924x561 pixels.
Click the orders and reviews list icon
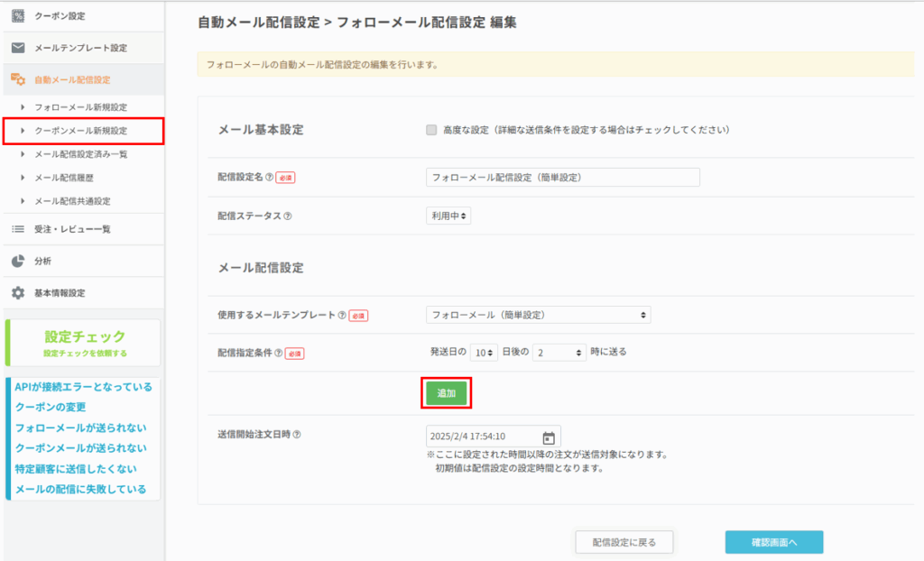coord(18,229)
